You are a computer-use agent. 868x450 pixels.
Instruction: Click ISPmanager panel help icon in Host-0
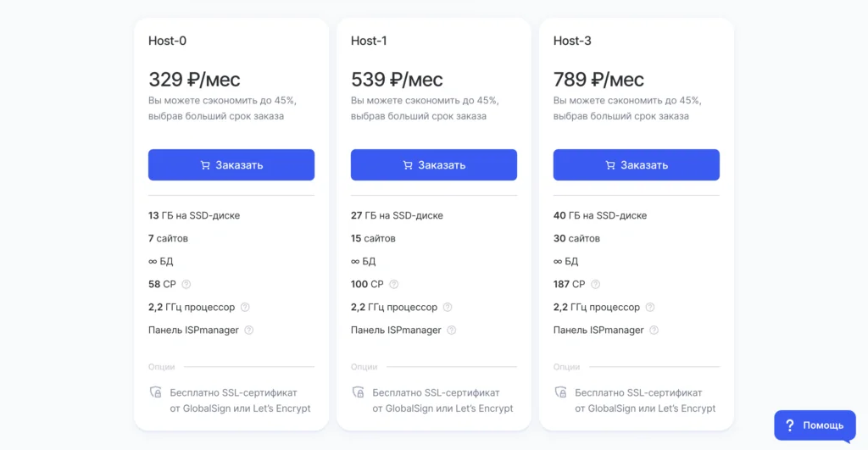click(249, 330)
